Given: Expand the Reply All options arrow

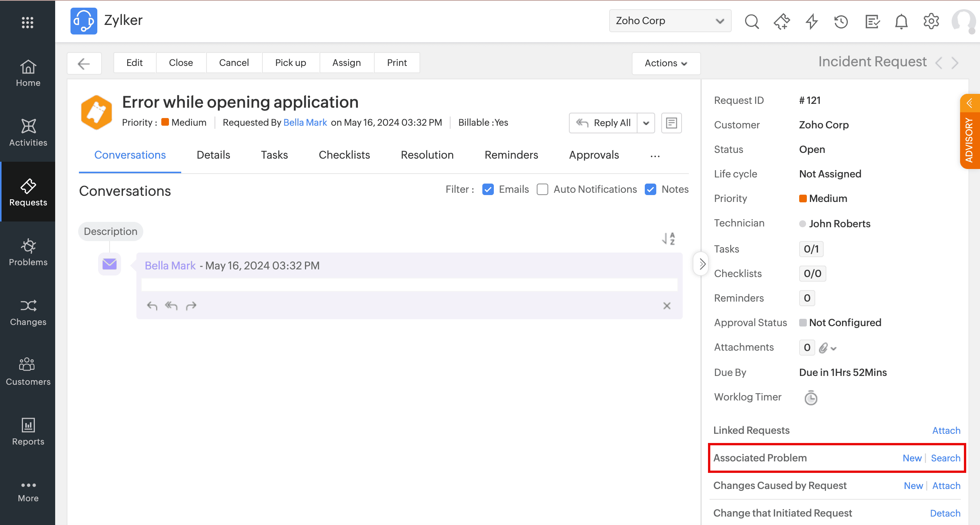Looking at the screenshot, I should [x=646, y=123].
